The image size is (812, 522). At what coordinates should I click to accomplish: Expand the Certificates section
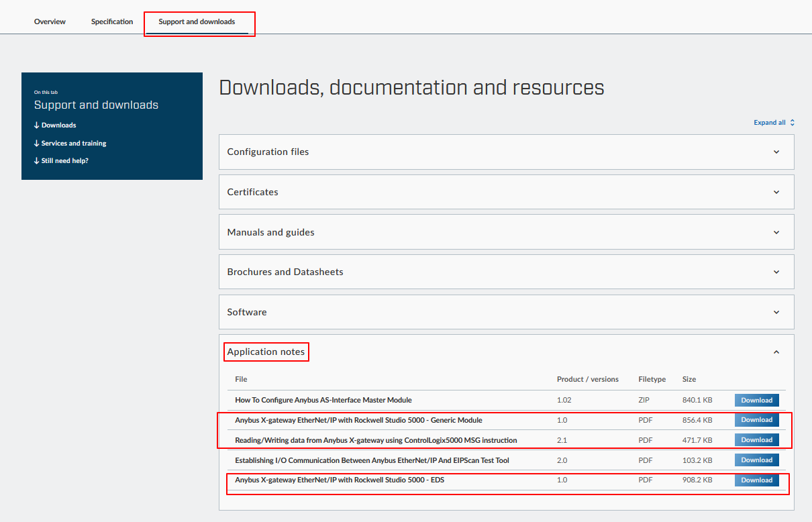507,192
